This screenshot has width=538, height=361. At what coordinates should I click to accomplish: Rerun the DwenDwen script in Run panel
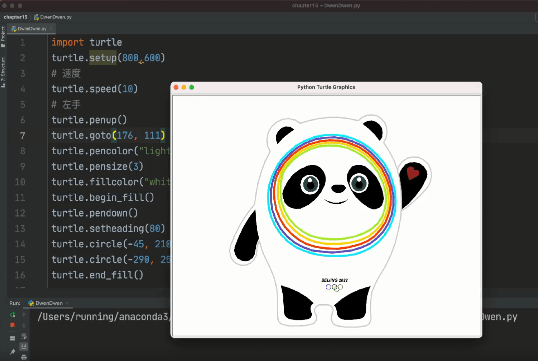point(13,314)
